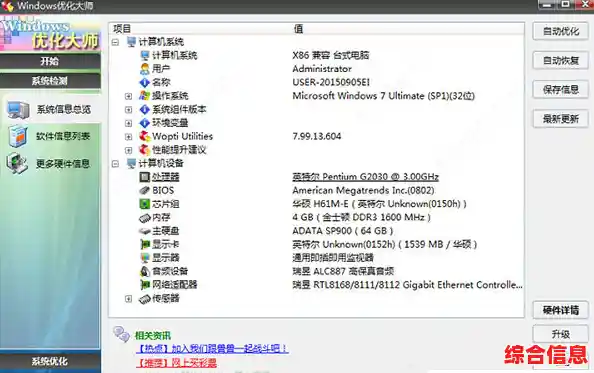Select the Pentium G2030 @ 3.00GHz value
The width and height of the screenshot is (594, 373).
(x=366, y=177)
